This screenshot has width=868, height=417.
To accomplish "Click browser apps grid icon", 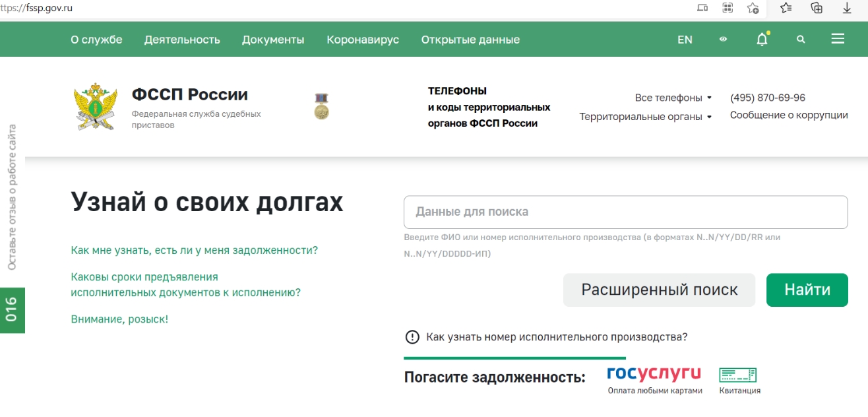I will [728, 8].
